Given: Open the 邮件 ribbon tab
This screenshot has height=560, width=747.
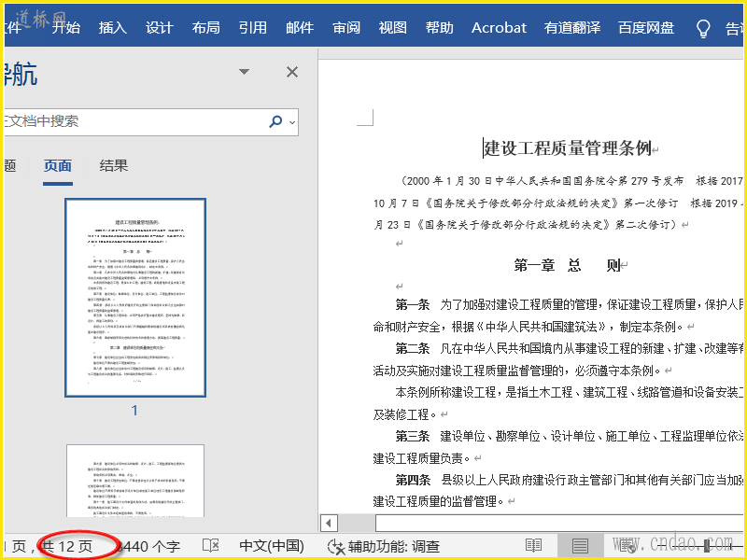Looking at the screenshot, I should (x=300, y=28).
